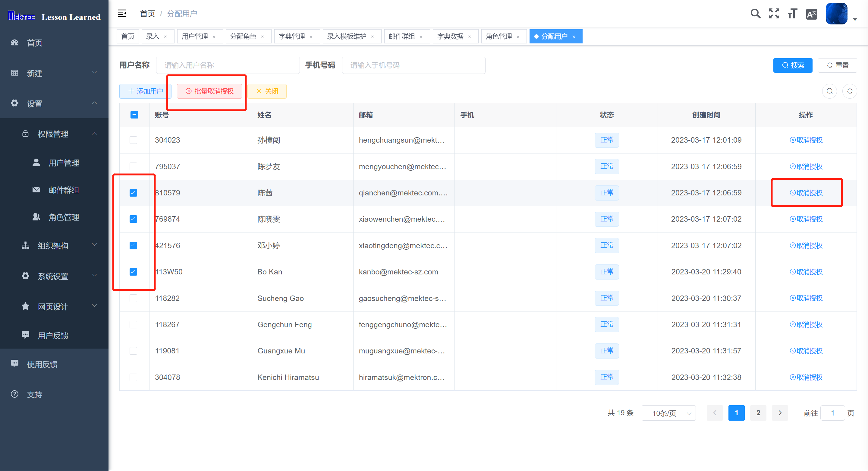Screen dimensions: 868x471
Task: Focus the 前往 page number input
Action: point(832,413)
